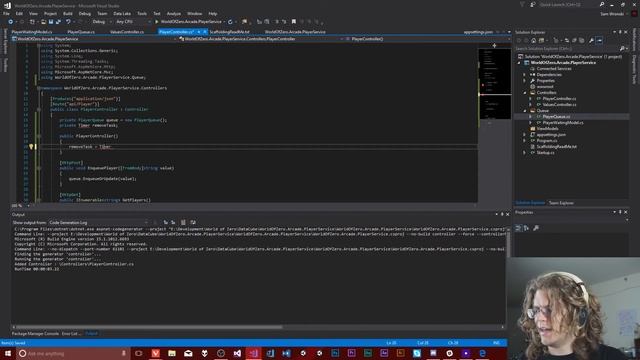Select PlayerWaitingModel.cs in Solution Explorer
640x360 pixels.
(563, 122)
